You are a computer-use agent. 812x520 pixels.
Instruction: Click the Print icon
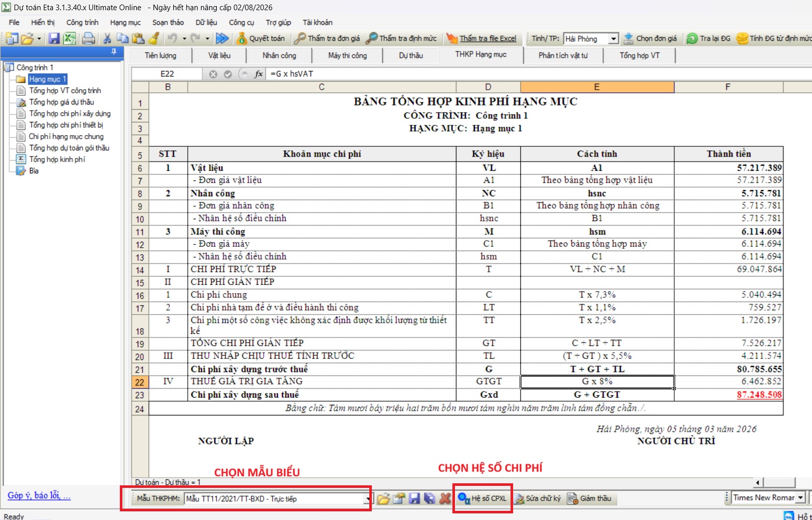(89, 38)
